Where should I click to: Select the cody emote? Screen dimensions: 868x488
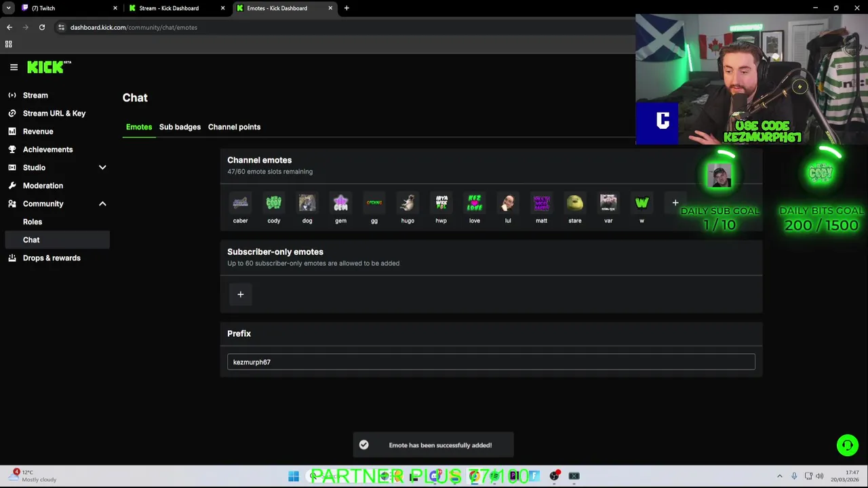point(273,203)
